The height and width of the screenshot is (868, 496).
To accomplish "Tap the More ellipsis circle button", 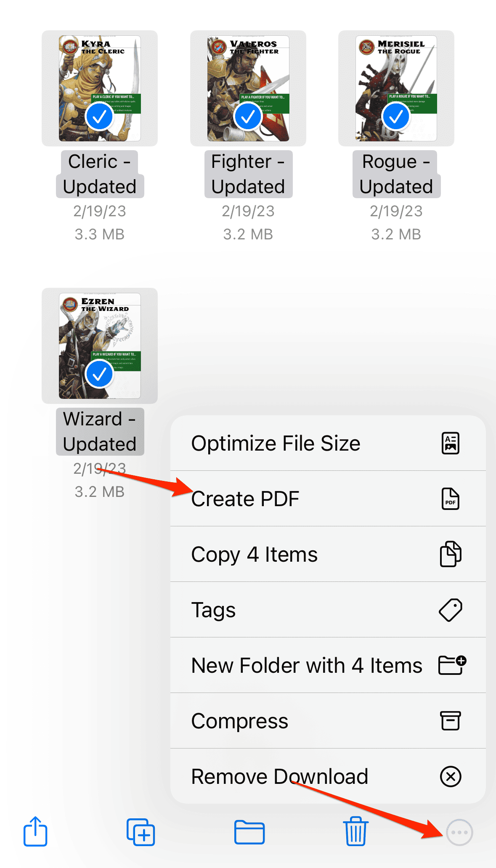I will click(459, 832).
